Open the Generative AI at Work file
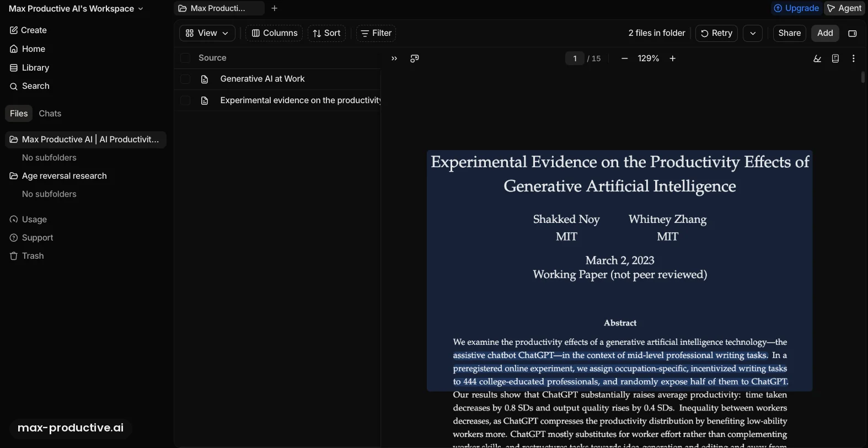The height and width of the screenshot is (448, 868). [x=262, y=79]
